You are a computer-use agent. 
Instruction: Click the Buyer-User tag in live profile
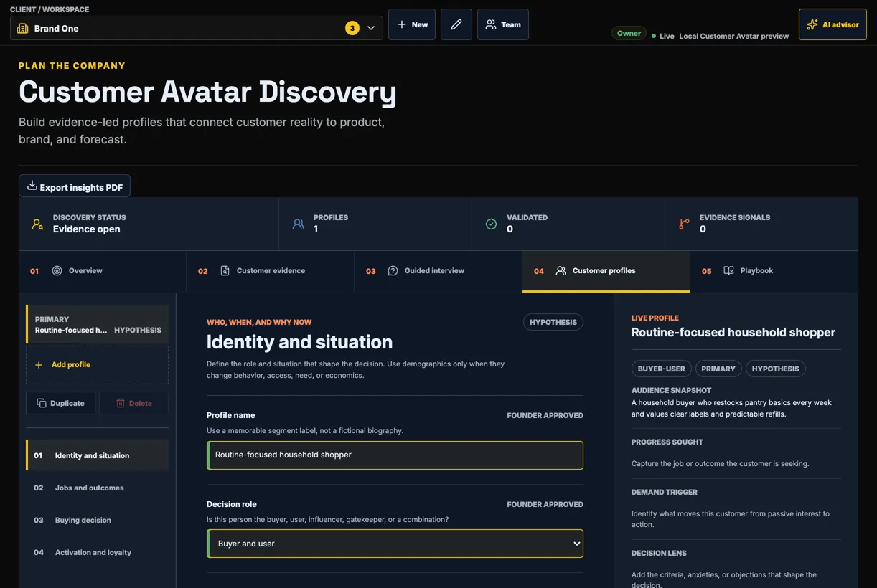click(662, 369)
